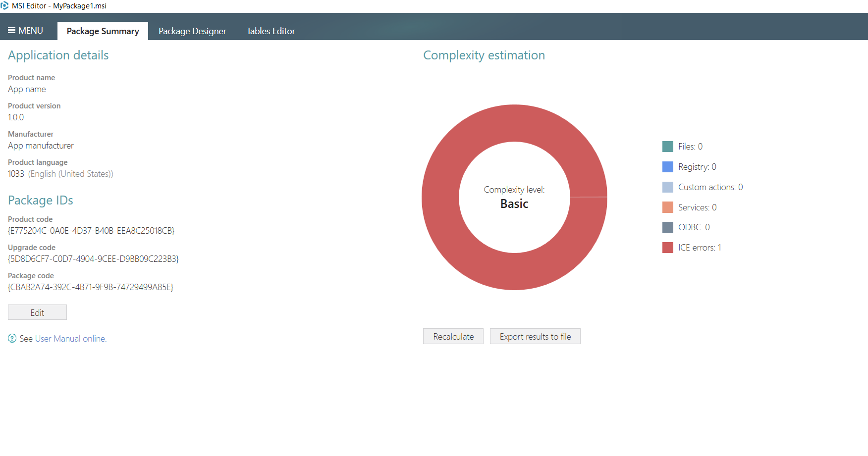The width and height of the screenshot is (868, 456).
Task: Click the 'Package IDs' heading
Action: pyautogui.click(x=41, y=201)
